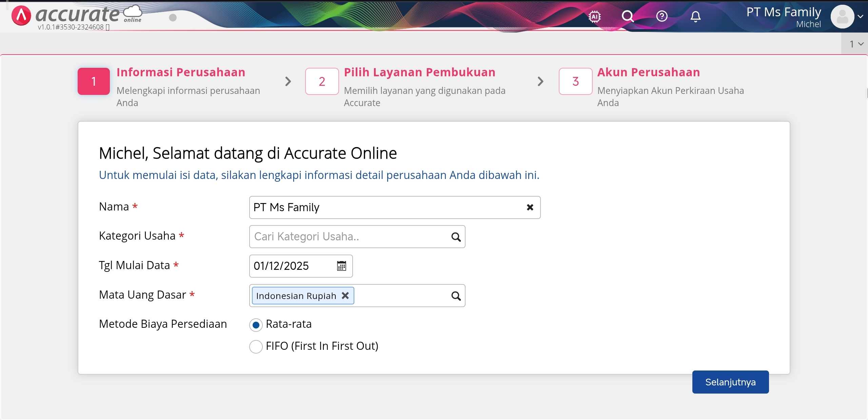Click the Tgl Mulai Data date field
Screen dimensions: 868x420
click(292, 266)
